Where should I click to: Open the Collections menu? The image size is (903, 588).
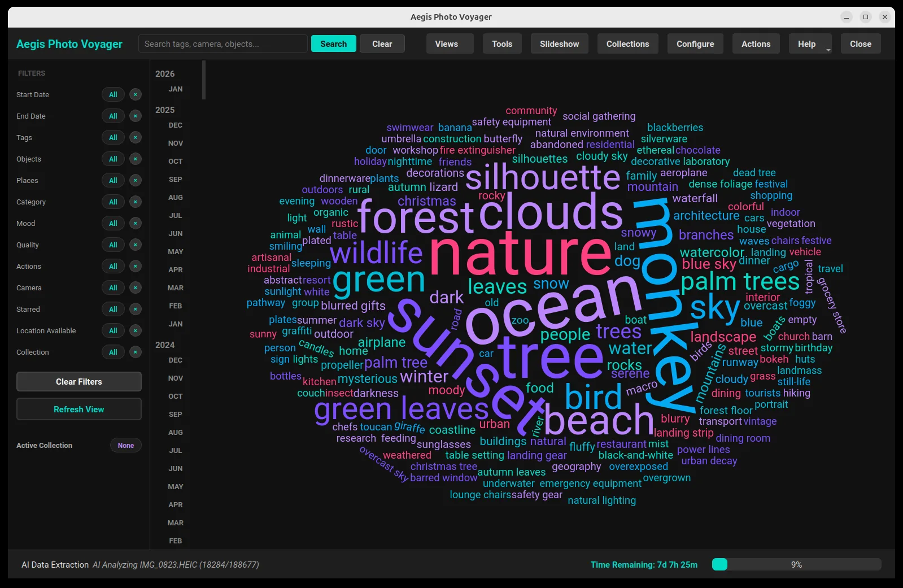click(x=627, y=43)
